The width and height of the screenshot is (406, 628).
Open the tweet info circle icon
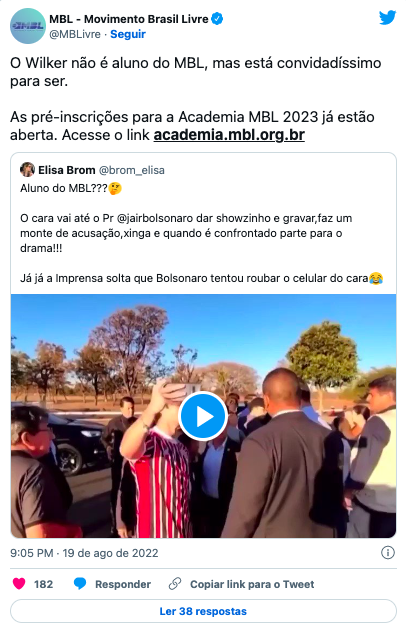point(388,553)
